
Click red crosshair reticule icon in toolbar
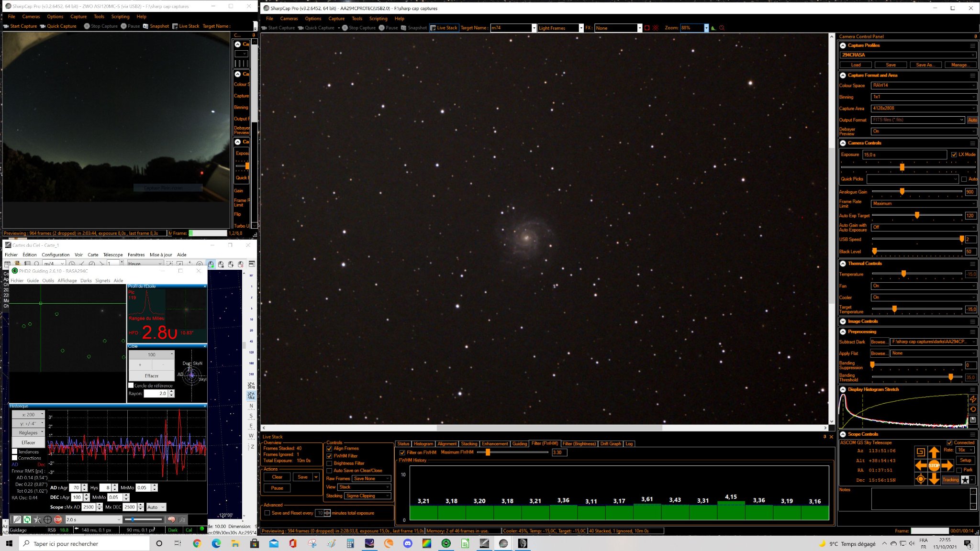[656, 28]
